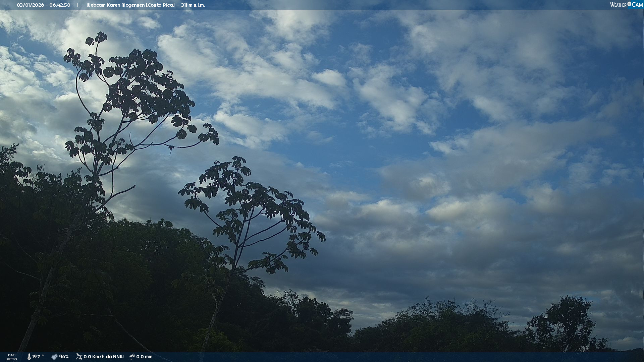
Task: Click the humidity water droplets icon
Action: (54, 357)
